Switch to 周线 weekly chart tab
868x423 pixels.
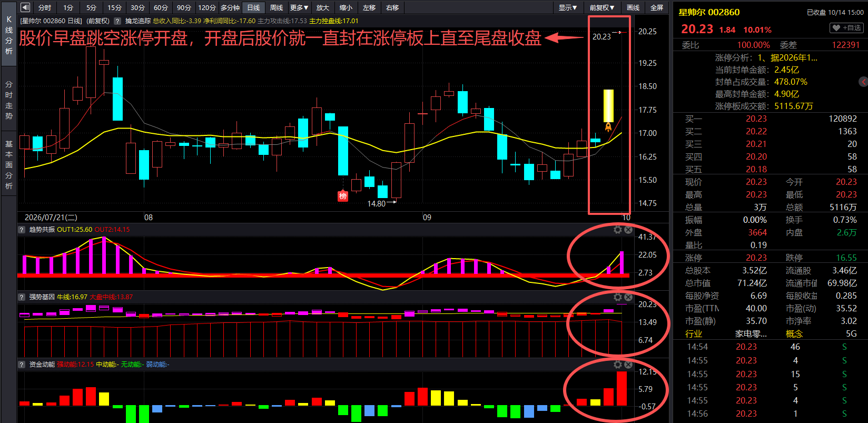(277, 7)
